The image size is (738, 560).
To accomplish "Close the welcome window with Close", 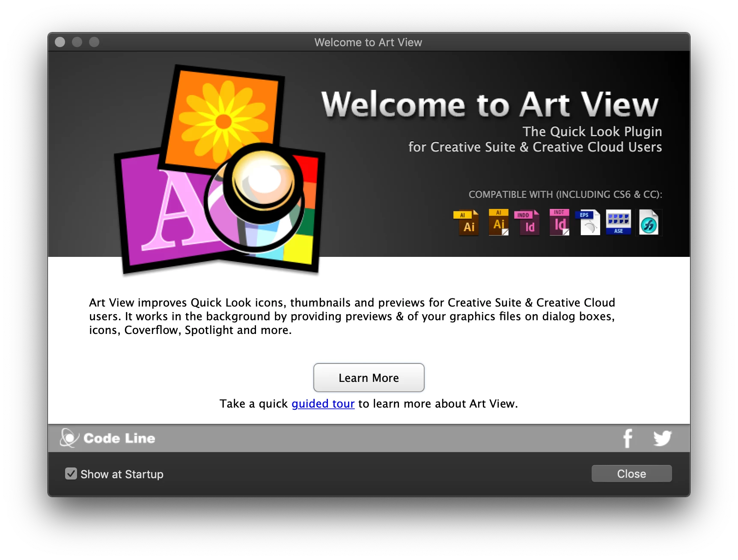I will (631, 474).
